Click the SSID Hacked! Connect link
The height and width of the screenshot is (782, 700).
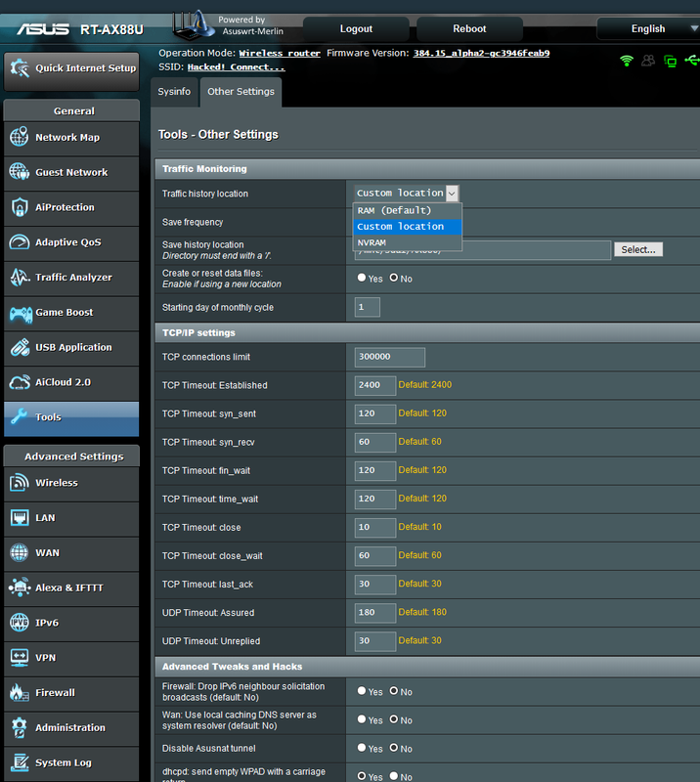236,67
